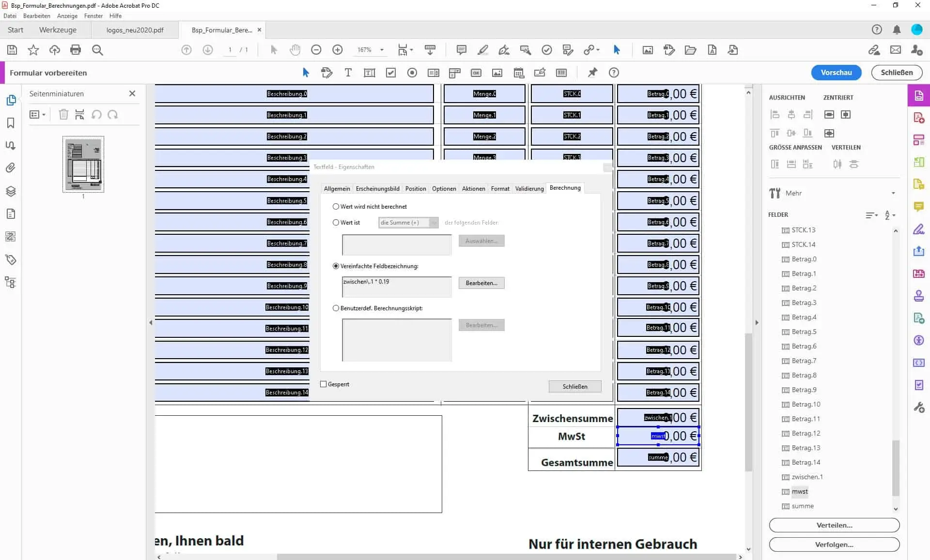
Task: Select the radio button field tool
Action: point(412,73)
